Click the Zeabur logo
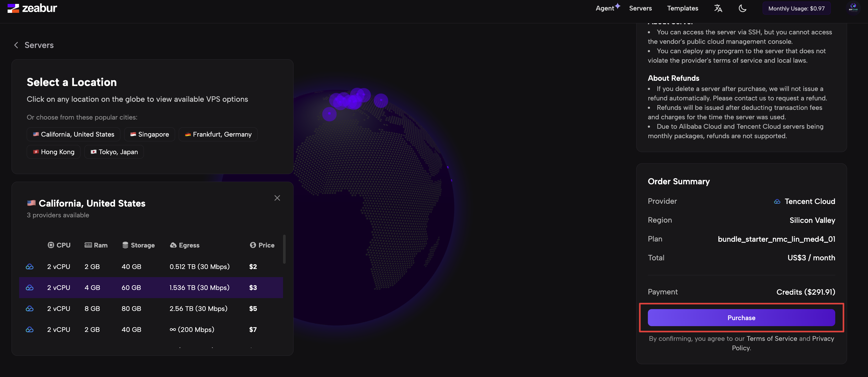This screenshot has height=377, width=868. [x=32, y=8]
